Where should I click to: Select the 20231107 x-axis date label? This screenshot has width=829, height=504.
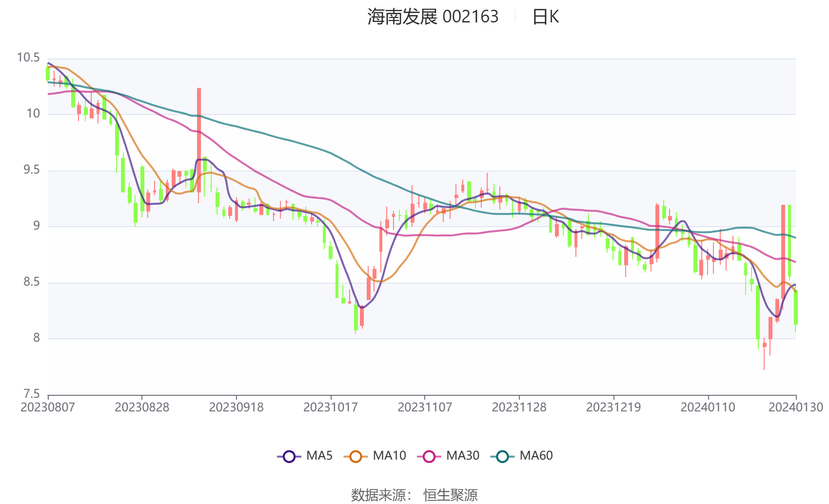pos(425,407)
